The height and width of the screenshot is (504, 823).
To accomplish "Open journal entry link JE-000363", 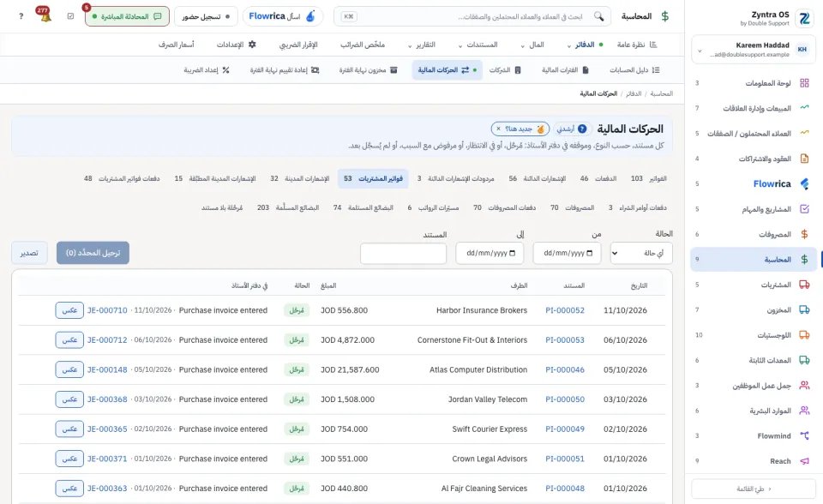I will pos(107,489).
